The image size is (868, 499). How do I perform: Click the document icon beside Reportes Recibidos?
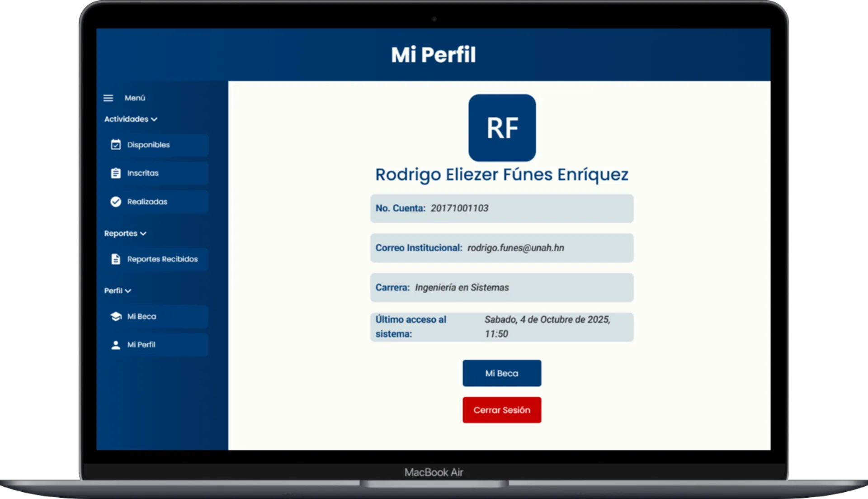[116, 259]
